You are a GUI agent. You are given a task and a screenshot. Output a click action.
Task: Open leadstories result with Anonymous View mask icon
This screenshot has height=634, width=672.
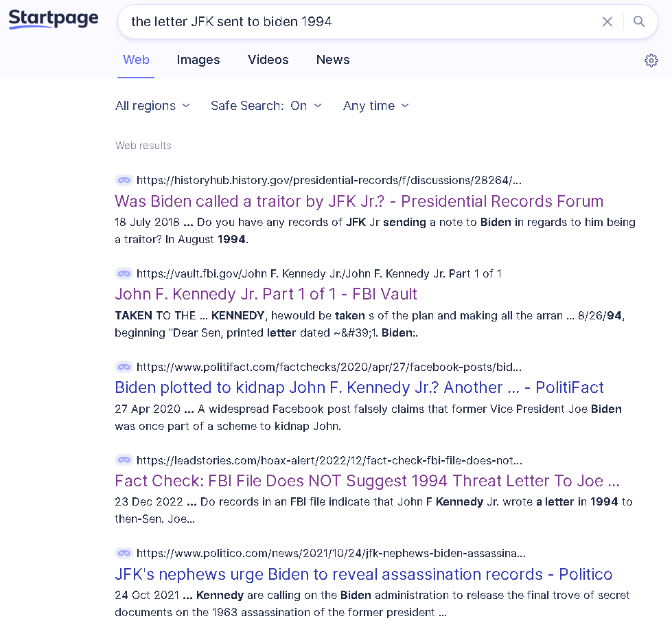pos(124,460)
